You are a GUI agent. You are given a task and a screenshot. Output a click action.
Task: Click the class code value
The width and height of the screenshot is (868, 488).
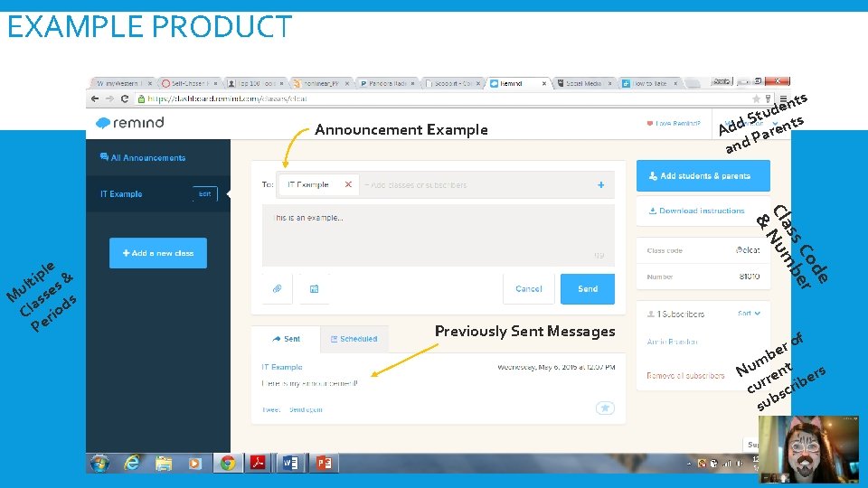(x=748, y=250)
